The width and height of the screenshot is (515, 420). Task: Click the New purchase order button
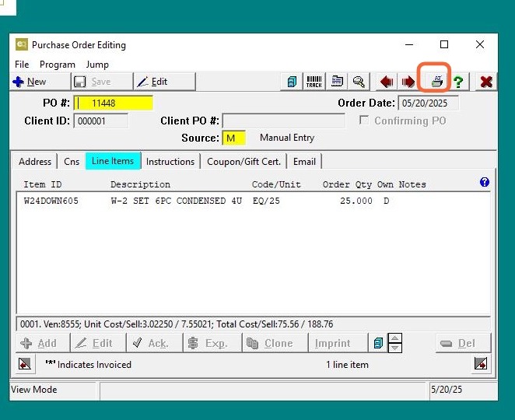(x=40, y=82)
